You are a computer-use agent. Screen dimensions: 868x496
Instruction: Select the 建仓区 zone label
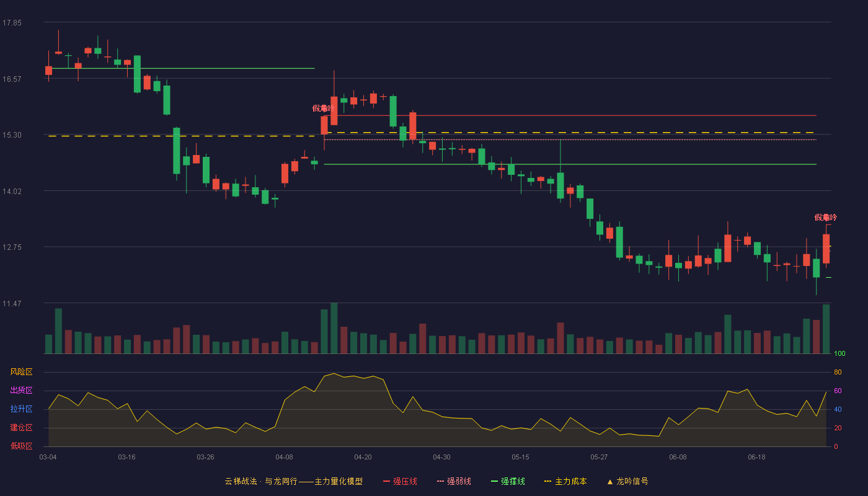pos(21,428)
